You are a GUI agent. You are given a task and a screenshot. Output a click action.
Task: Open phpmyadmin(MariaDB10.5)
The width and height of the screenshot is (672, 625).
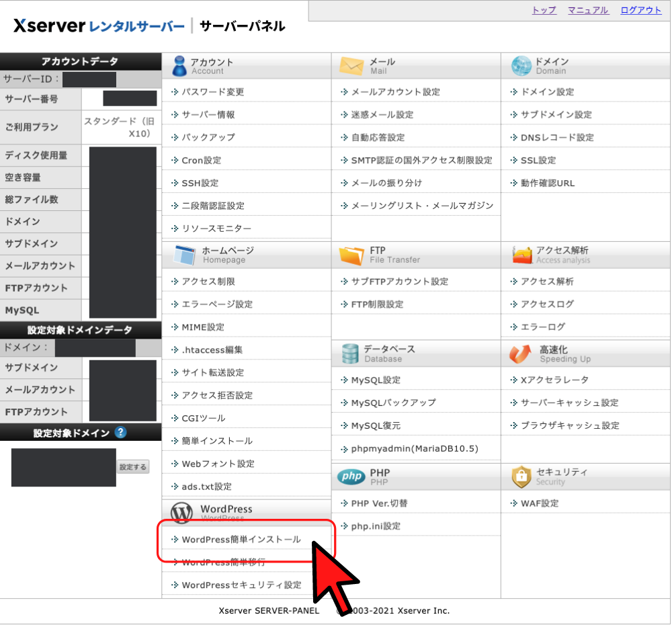(415, 449)
